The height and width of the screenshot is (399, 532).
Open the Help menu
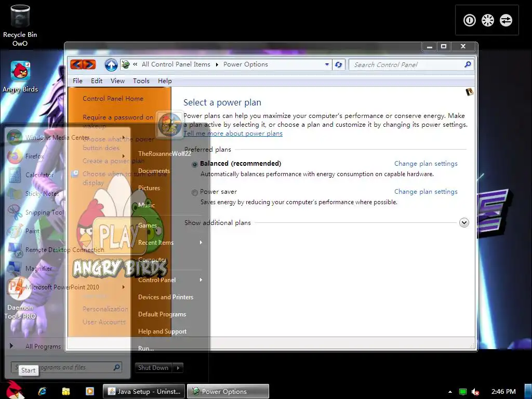[x=165, y=81]
